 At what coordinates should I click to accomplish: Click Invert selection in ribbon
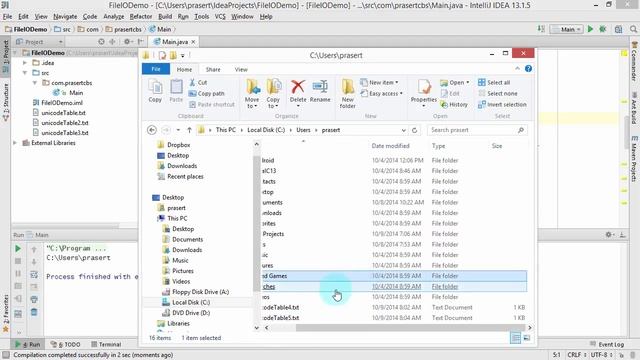tap(502, 104)
